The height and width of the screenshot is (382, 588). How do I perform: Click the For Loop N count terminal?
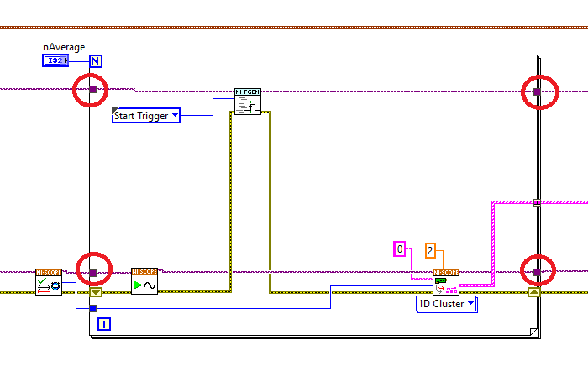[x=96, y=61]
